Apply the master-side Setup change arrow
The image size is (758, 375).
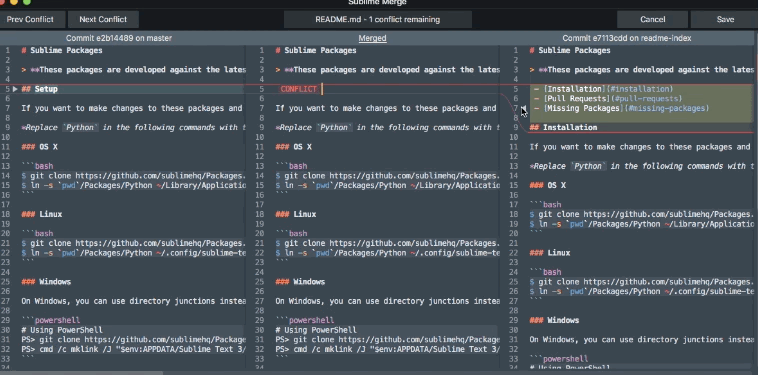pos(15,89)
